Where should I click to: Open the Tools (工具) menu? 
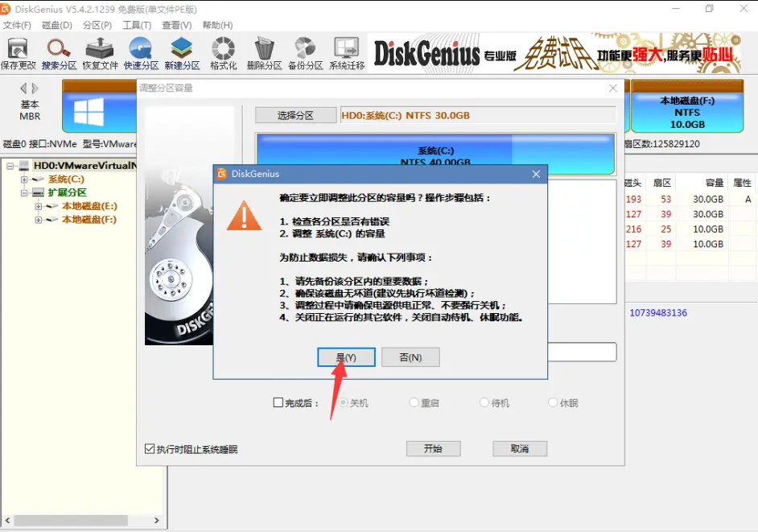[x=137, y=25]
